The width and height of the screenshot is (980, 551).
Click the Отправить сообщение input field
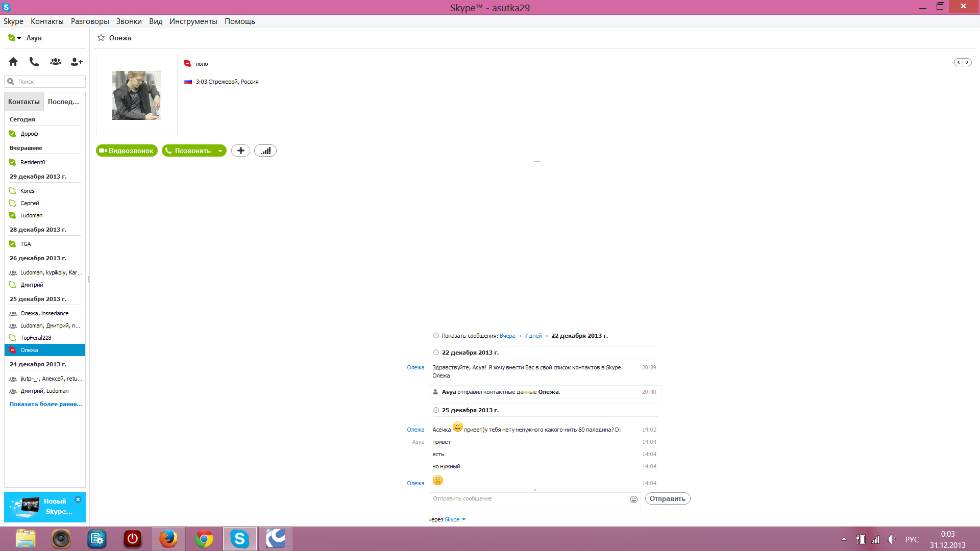pos(529,502)
